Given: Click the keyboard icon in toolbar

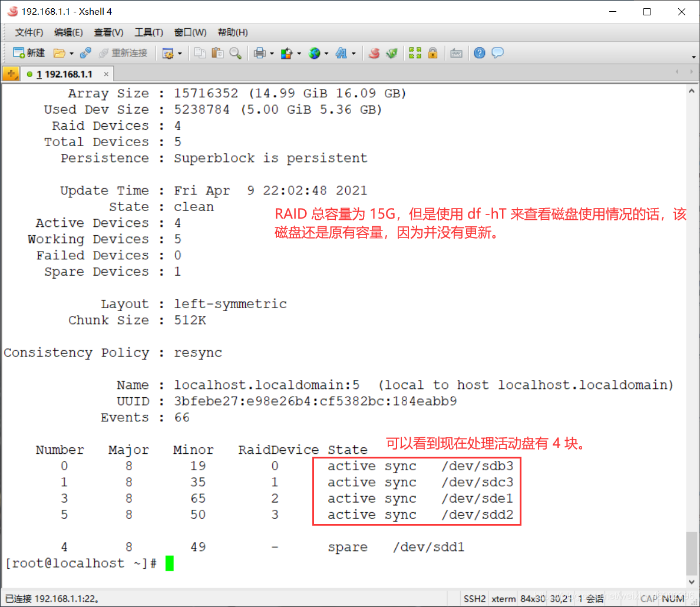Looking at the screenshot, I should (x=456, y=54).
